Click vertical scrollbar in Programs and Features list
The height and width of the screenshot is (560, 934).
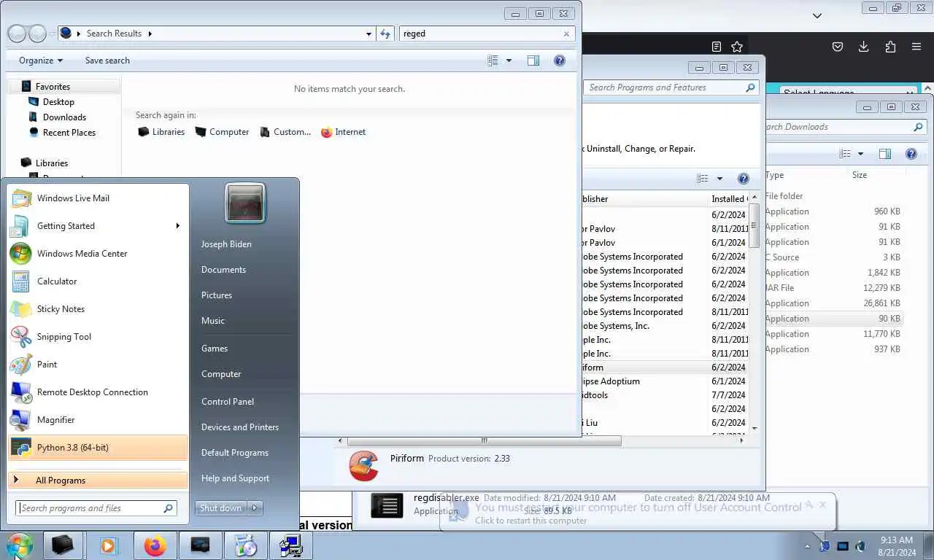click(754, 226)
